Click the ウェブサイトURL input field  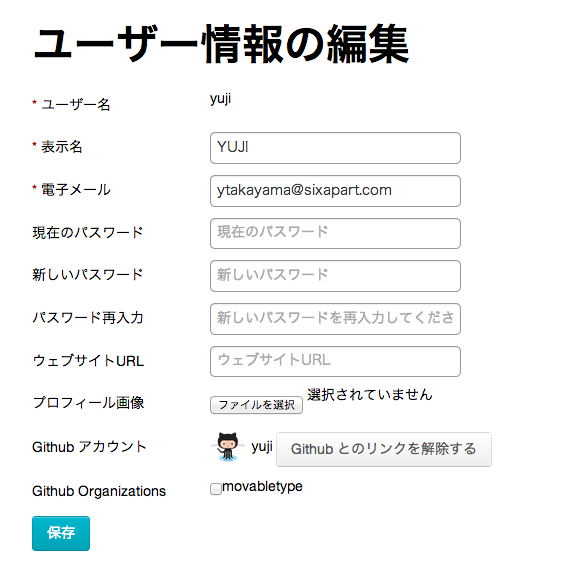coord(335,361)
